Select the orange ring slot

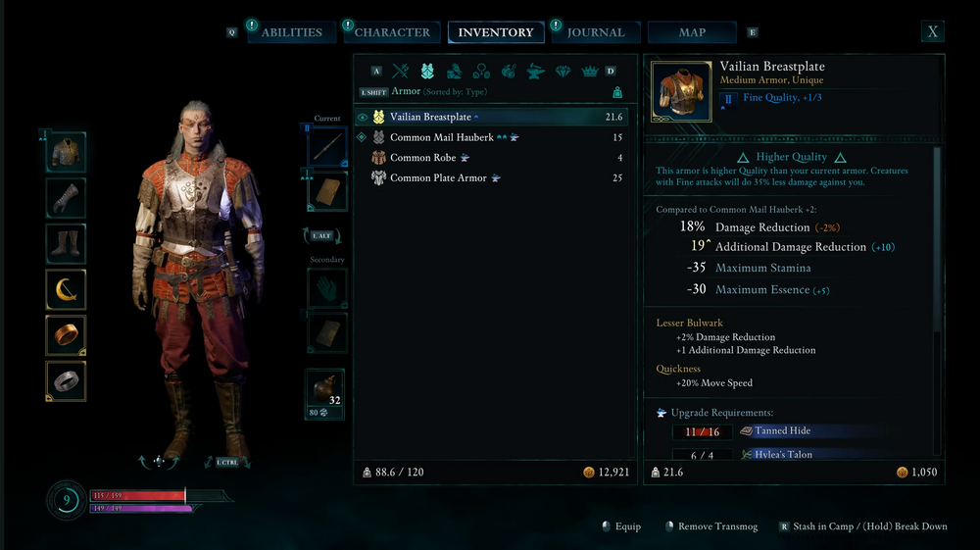(66, 335)
